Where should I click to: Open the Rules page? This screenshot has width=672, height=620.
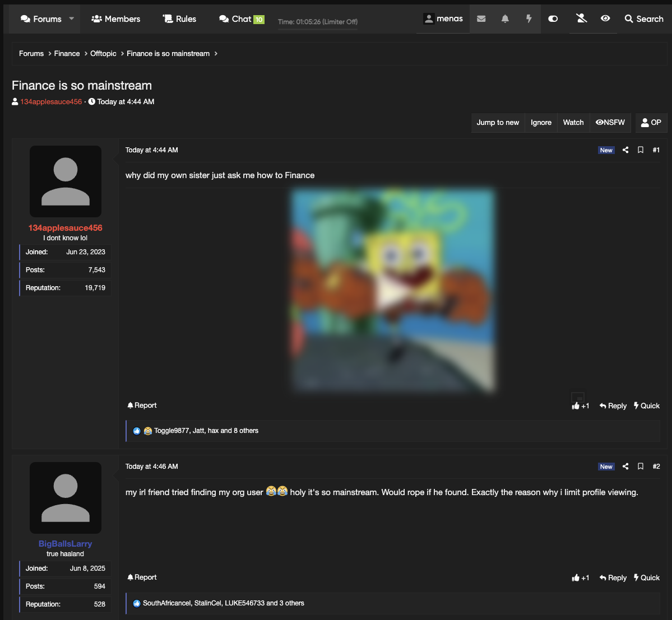[179, 19]
